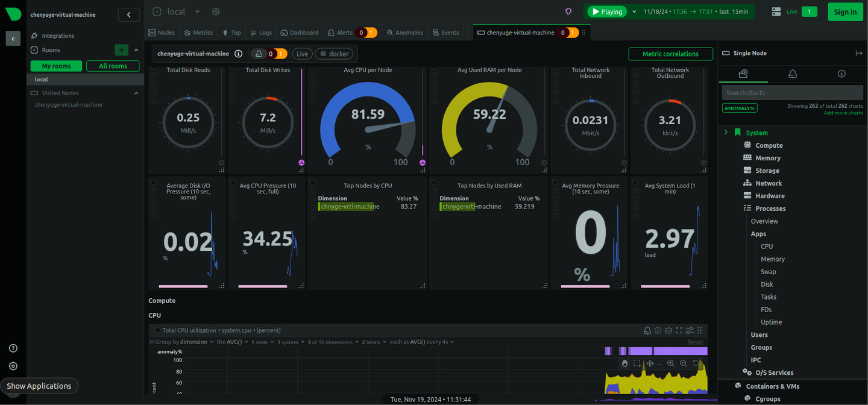Toggle the Playing playback button
The image size is (868, 405).
[606, 11]
